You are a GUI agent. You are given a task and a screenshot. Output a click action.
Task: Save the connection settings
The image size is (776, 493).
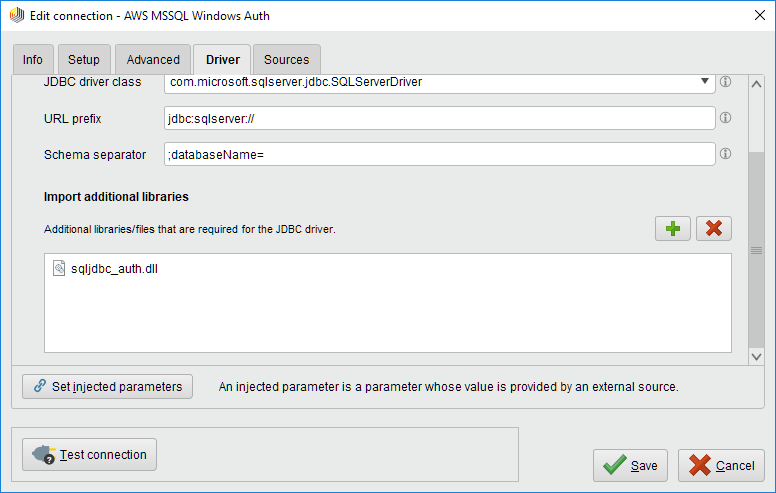coord(630,465)
